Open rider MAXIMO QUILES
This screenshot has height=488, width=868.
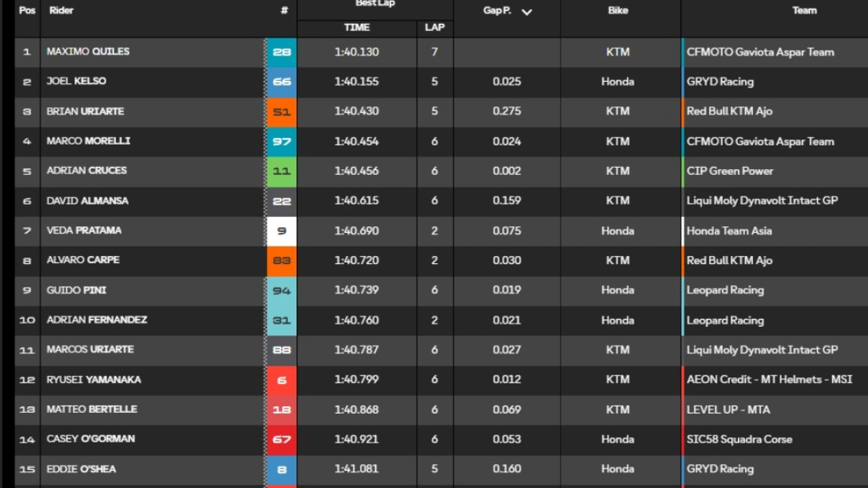88,52
